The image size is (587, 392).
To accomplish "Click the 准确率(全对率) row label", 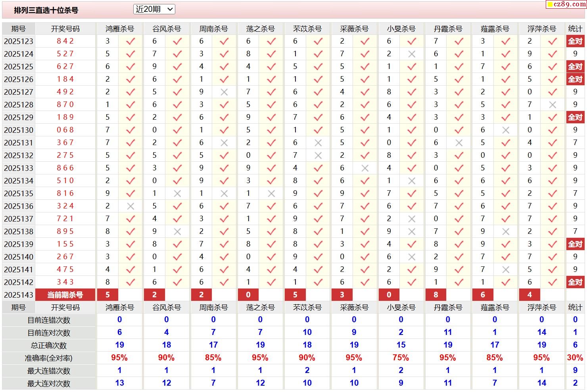I will click(x=49, y=358).
